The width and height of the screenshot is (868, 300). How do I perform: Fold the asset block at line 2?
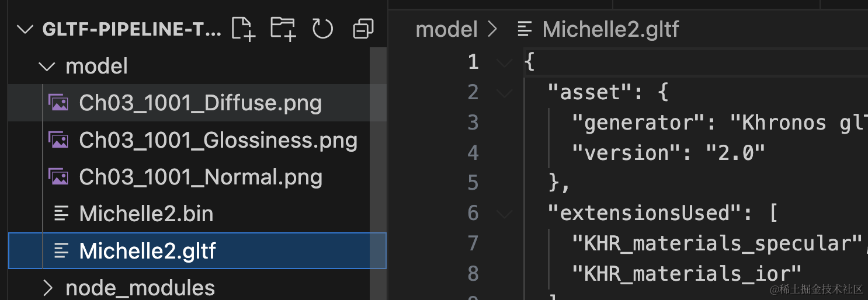(504, 92)
